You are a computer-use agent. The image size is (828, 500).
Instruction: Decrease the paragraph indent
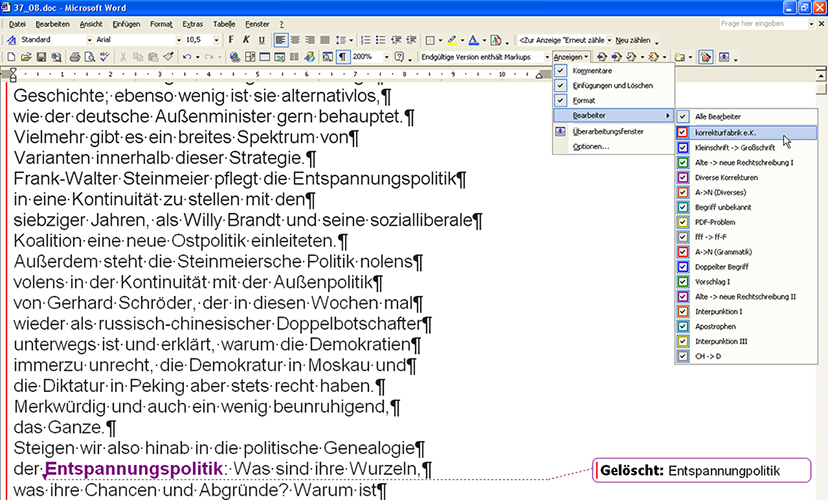pos(396,40)
